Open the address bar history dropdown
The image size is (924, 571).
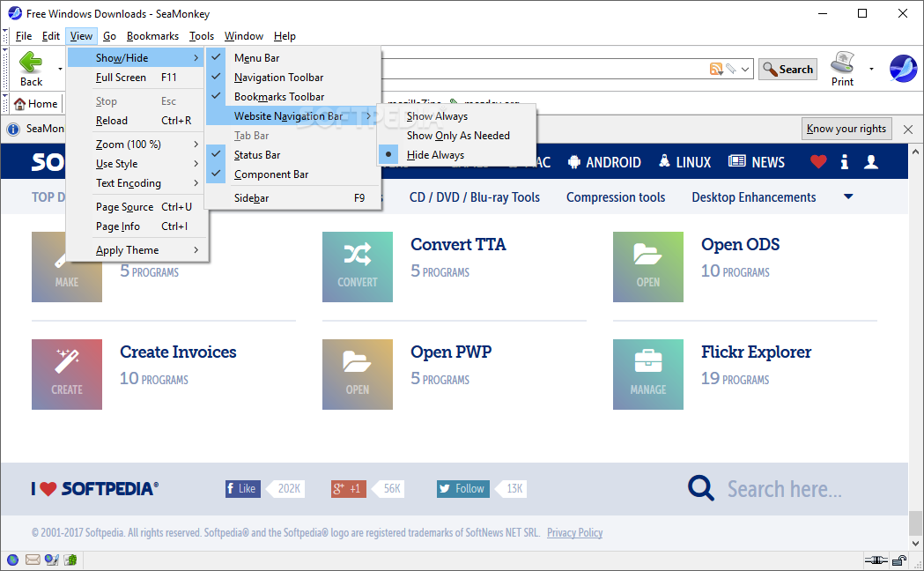click(745, 69)
